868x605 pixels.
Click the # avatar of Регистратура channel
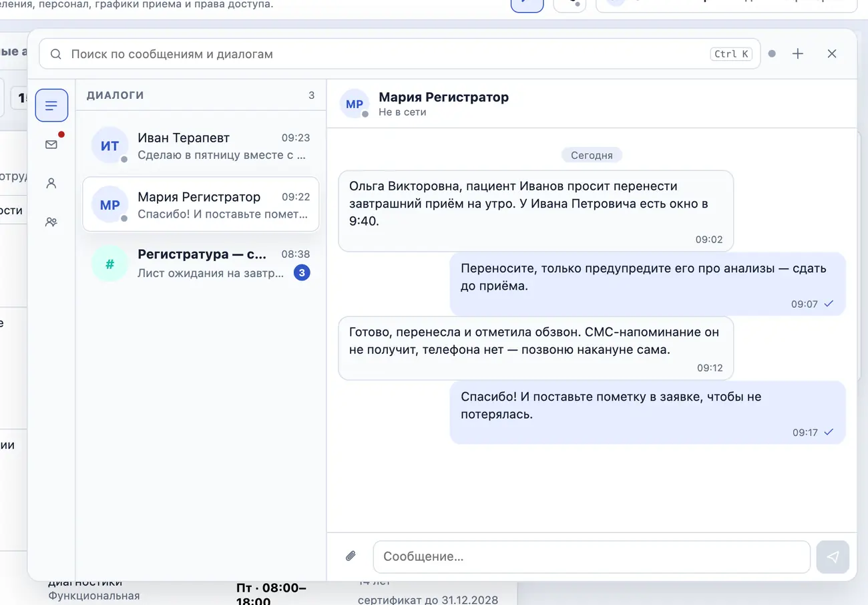click(x=110, y=263)
